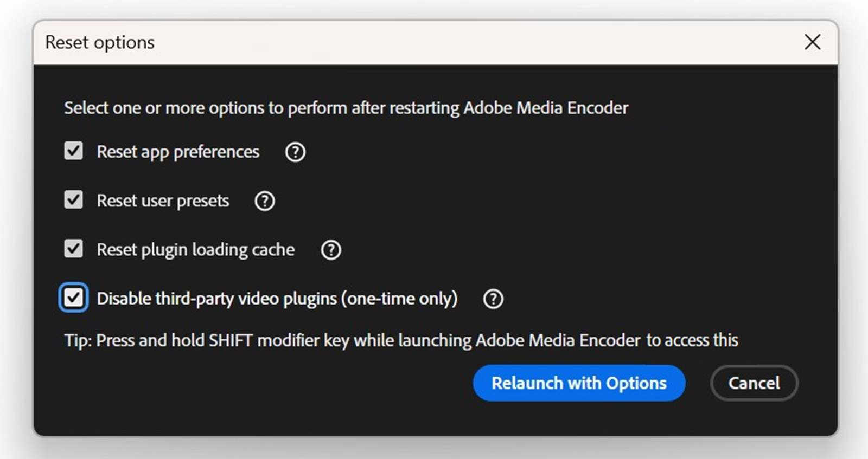Click the Reset user presets label text
Screen dimensions: 868x459
162,201
